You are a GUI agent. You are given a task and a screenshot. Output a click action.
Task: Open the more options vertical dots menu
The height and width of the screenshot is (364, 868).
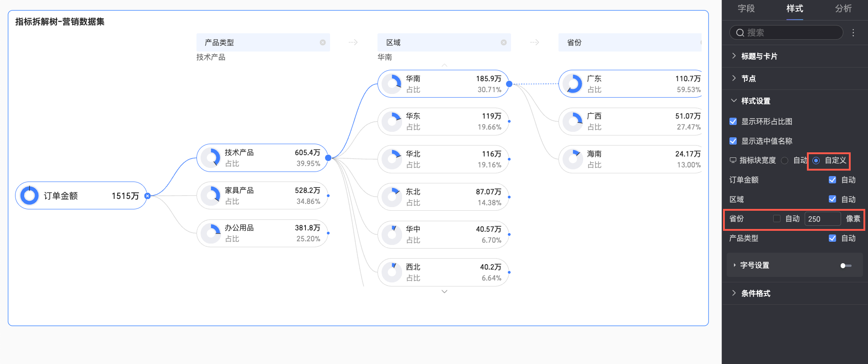[853, 33]
